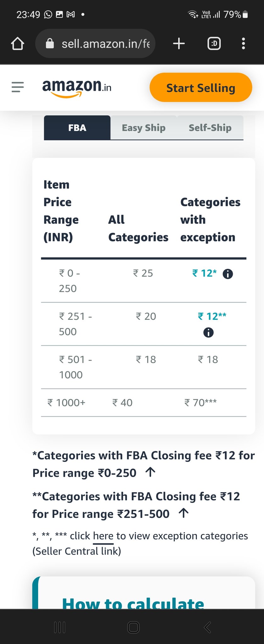Viewport: 264px width, 644px height.
Task: Tap the amazon.in logo
Action: click(77, 88)
